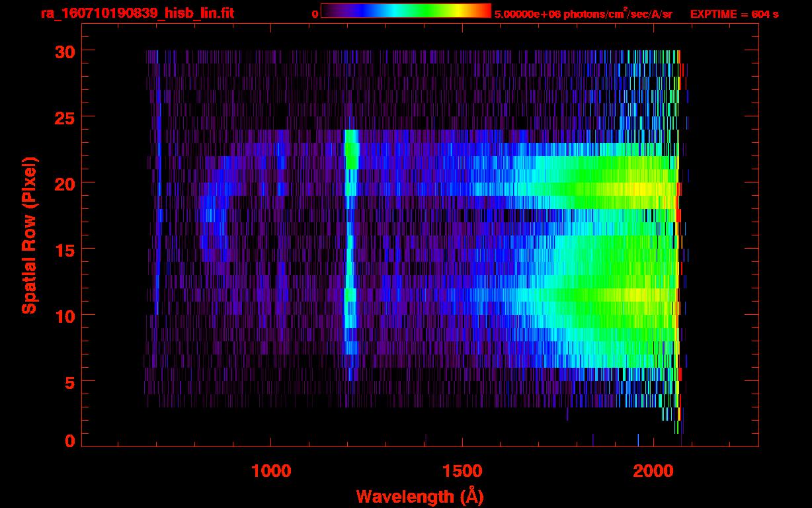Click the Wavelength (Å) axis title
812x508 pixels.
[x=419, y=496]
